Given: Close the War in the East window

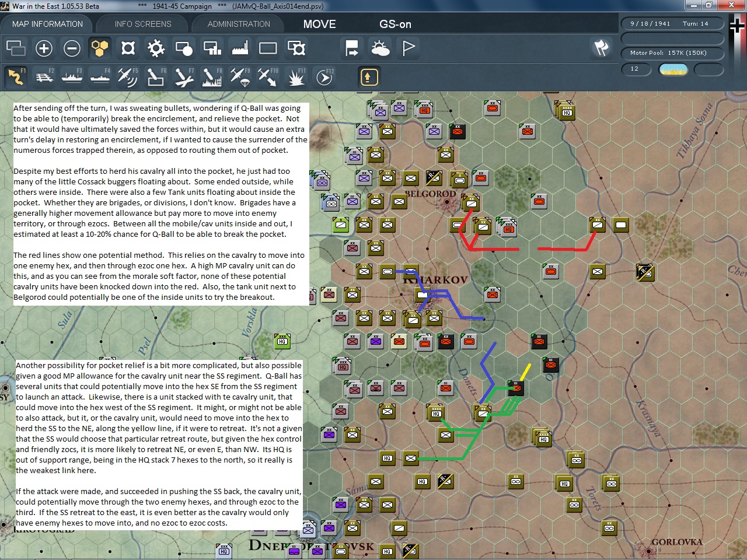Looking at the screenshot, I should point(731,5).
